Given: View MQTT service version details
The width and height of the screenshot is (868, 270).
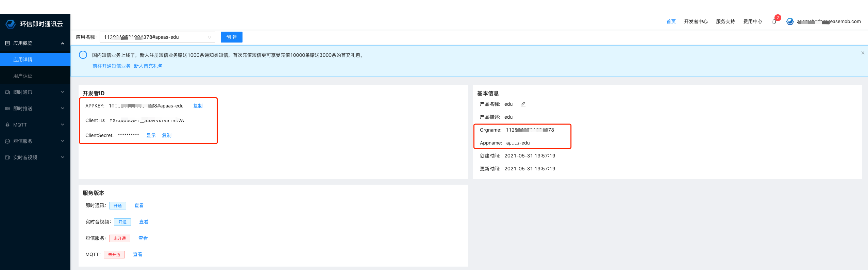Looking at the screenshot, I should click(138, 254).
